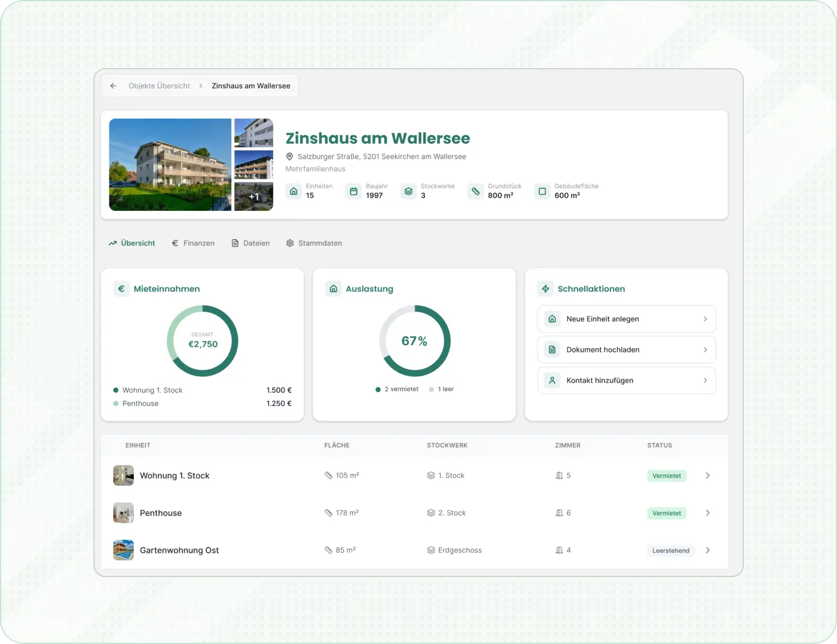This screenshot has width=837, height=644.
Task: Click the Stockwerke layers icon
Action: tap(408, 192)
